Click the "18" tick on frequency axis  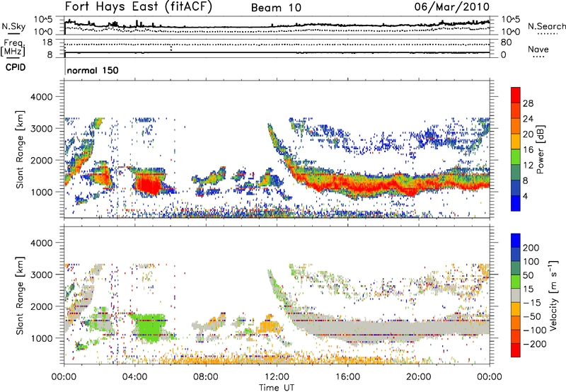pyautogui.click(x=47, y=42)
